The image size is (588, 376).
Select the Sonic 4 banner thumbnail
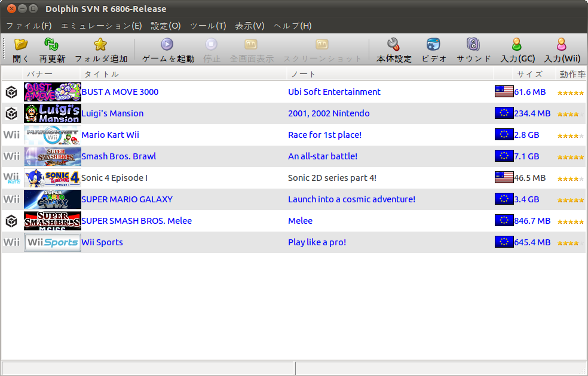pyautogui.click(x=53, y=178)
